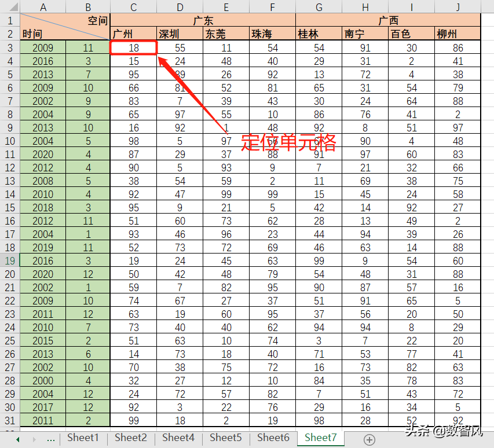Screen dimensions: 494x448
Task: Click the red-boxed cell containing 18
Action: tap(133, 47)
